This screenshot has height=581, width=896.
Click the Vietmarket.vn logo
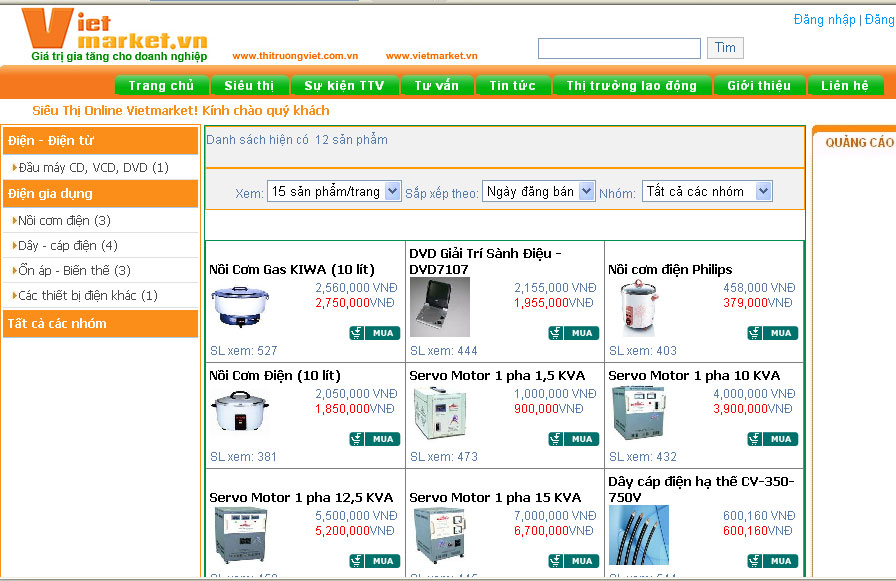pos(115,34)
